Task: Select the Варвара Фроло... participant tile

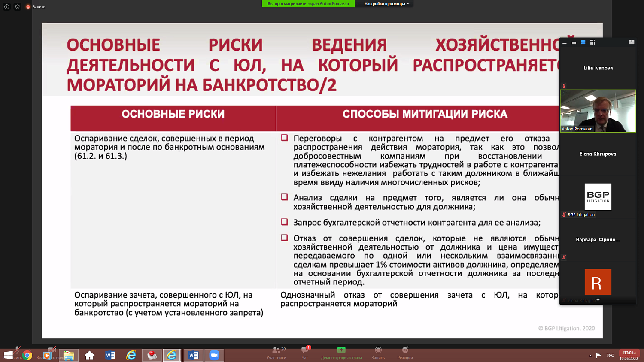Action: coord(598,239)
